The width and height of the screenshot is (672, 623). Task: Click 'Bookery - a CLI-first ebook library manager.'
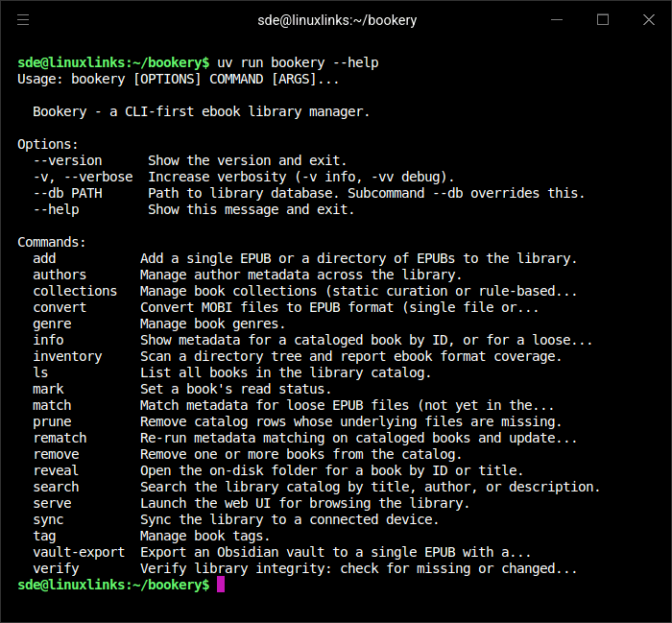click(x=202, y=111)
